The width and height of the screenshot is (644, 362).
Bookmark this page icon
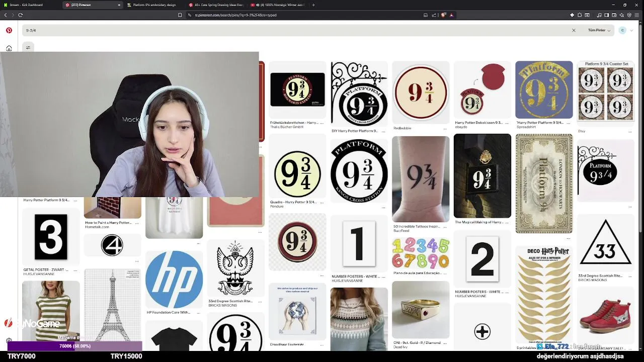[x=180, y=15]
